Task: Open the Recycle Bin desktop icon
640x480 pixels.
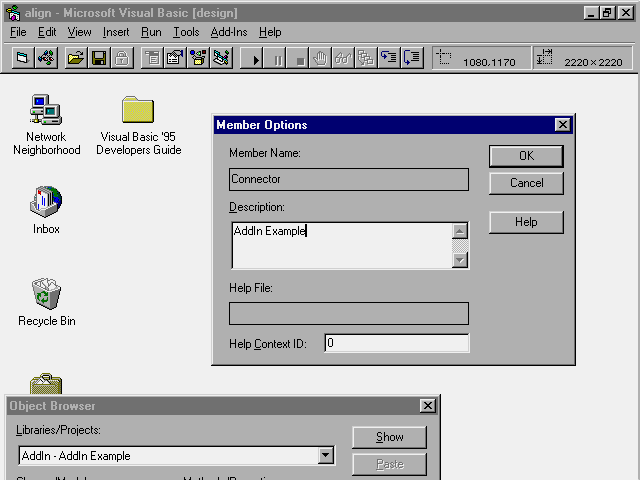Action: click(46, 296)
